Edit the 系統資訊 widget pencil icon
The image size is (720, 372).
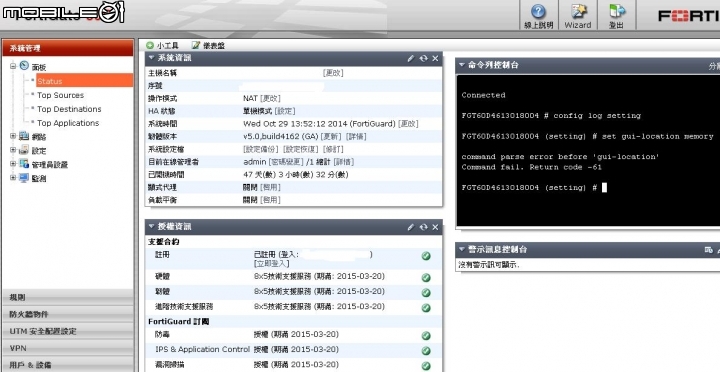(x=411, y=58)
